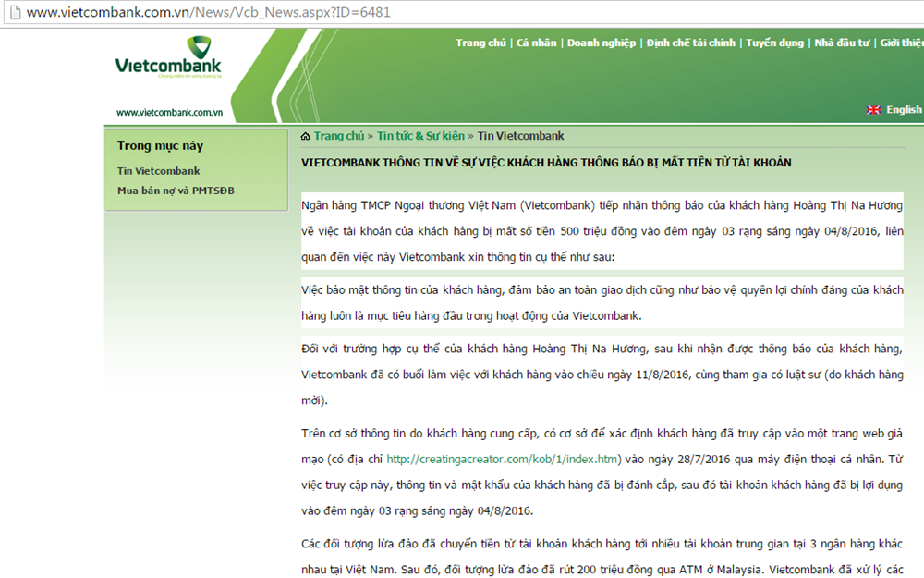Open the partially visible Giới thiệu menu
Image resolution: width=924 pixels, height=578 pixels.
tap(902, 43)
